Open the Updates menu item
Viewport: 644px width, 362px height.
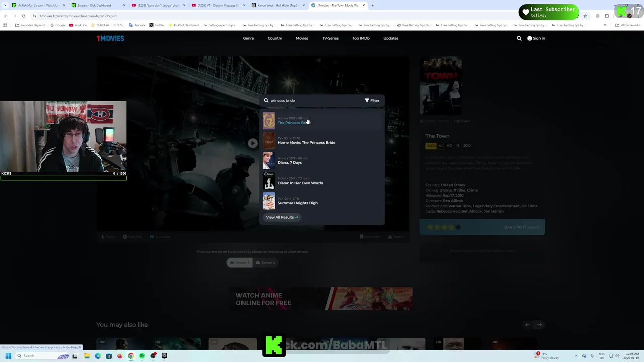tap(391, 38)
